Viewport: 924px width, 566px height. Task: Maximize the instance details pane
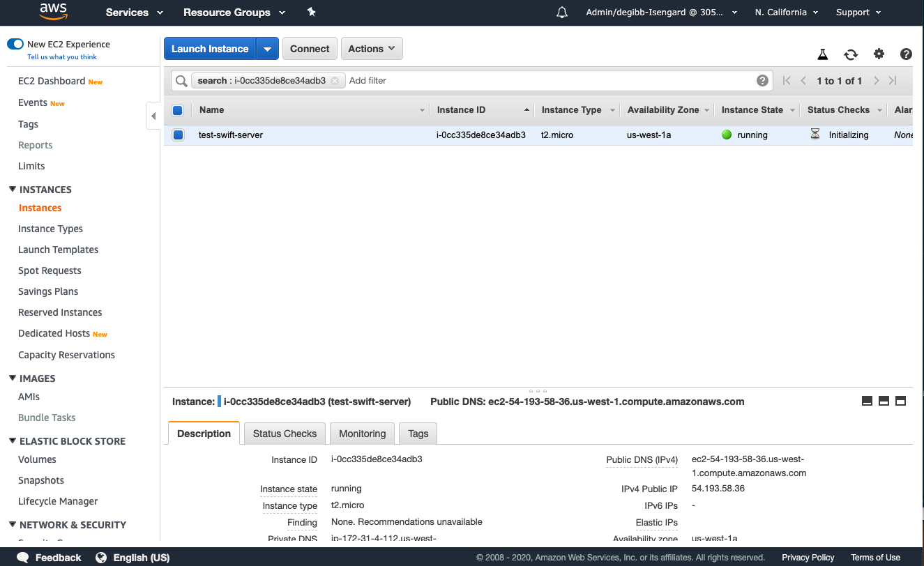point(900,401)
